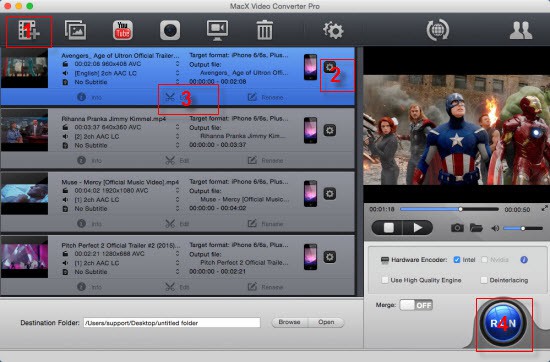
Task: Open the webcam video recorder icon
Action: 170,30
